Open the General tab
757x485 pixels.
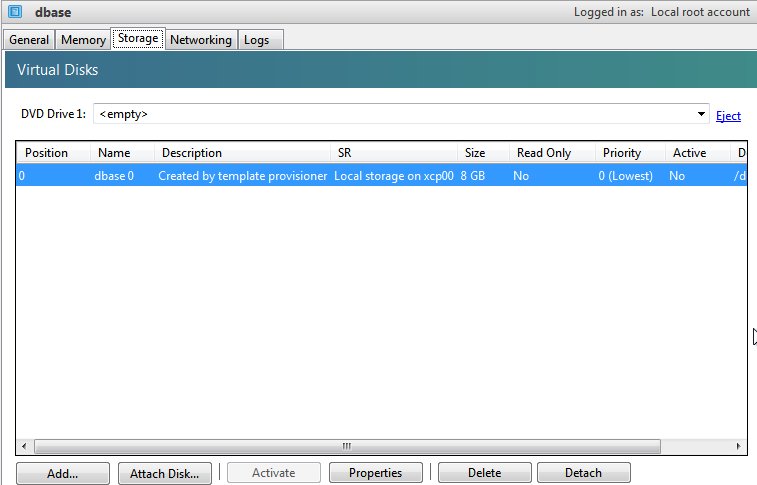point(29,40)
